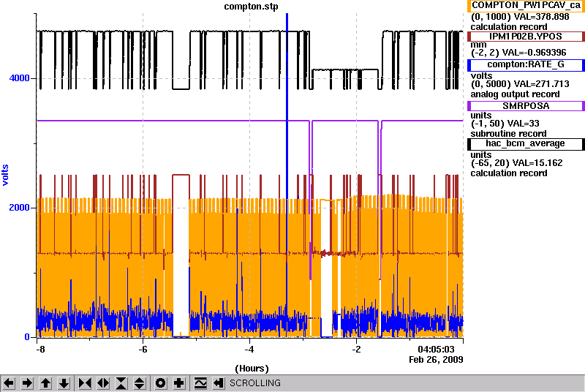Click the Feb 26, 2009 date label
The width and height of the screenshot is (585, 392).
click(x=436, y=360)
